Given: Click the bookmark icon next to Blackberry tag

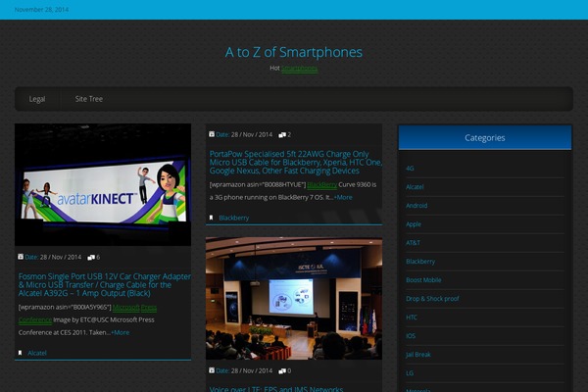Looking at the screenshot, I should point(211,218).
